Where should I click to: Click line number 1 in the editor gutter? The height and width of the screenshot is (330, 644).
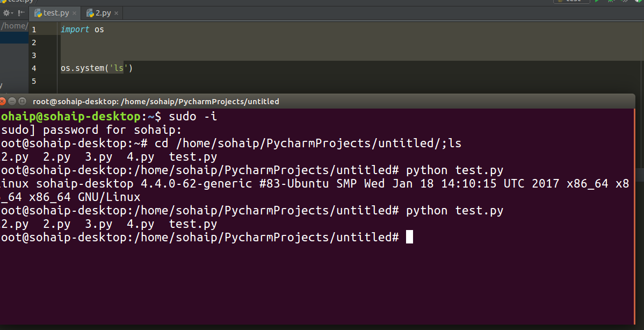[x=34, y=30]
